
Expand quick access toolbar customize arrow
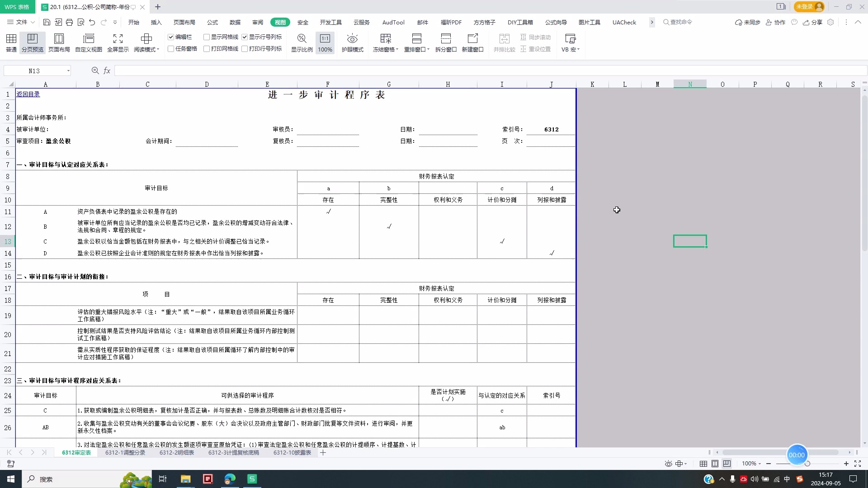[x=115, y=22]
